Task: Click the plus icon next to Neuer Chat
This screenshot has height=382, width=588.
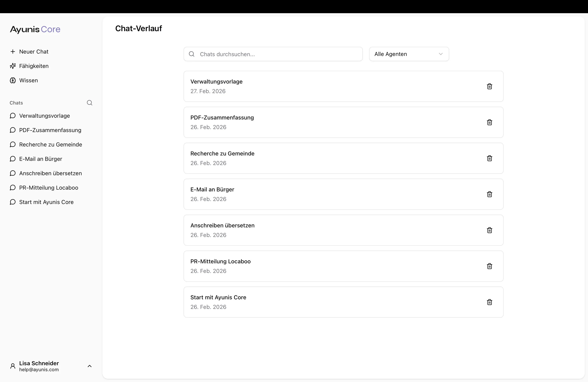Action: [x=13, y=52]
